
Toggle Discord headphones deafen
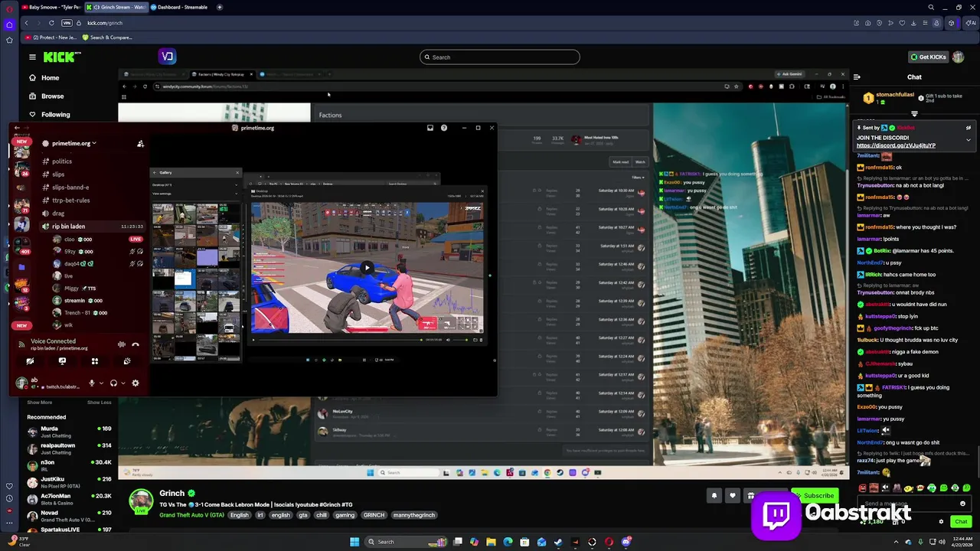click(x=113, y=383)
